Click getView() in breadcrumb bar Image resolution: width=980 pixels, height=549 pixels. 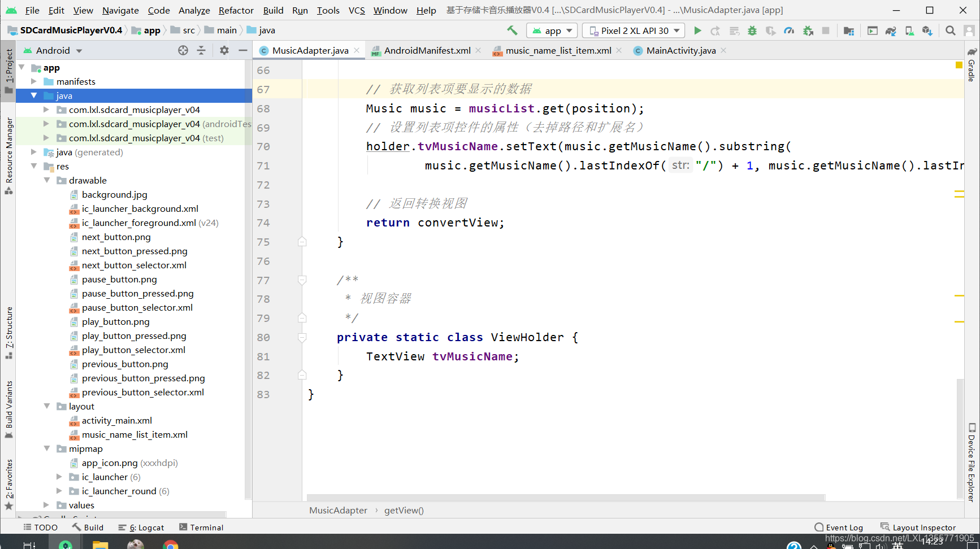click(404, 510)
